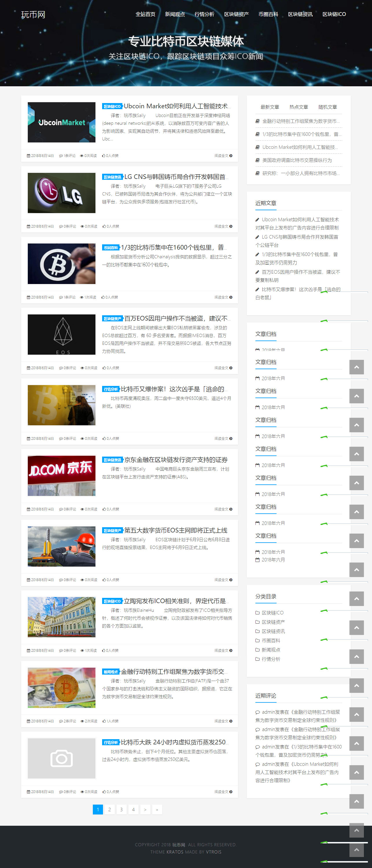Open article title LG CNS与韩国铸币局合作

coord(177,177)
